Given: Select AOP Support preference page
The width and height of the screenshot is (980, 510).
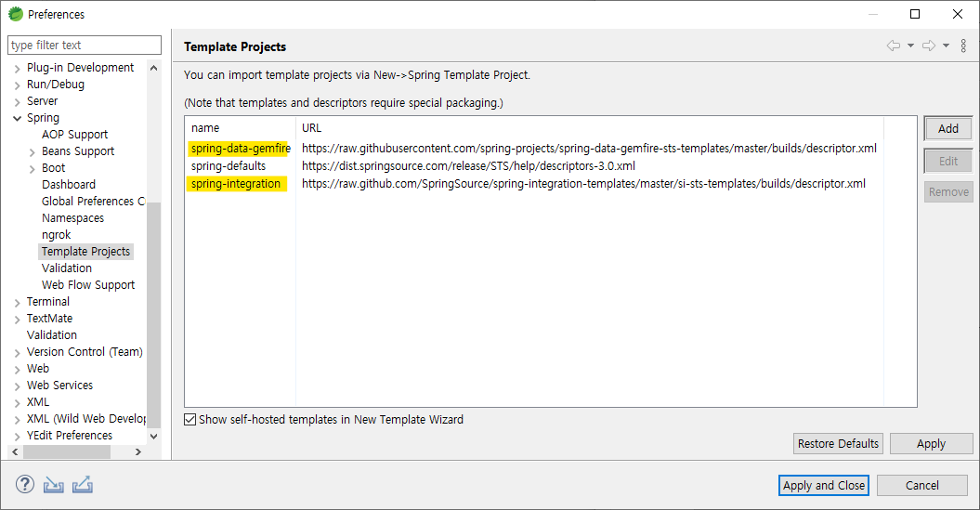Looking at the screenshot, I should coord(74,135).
